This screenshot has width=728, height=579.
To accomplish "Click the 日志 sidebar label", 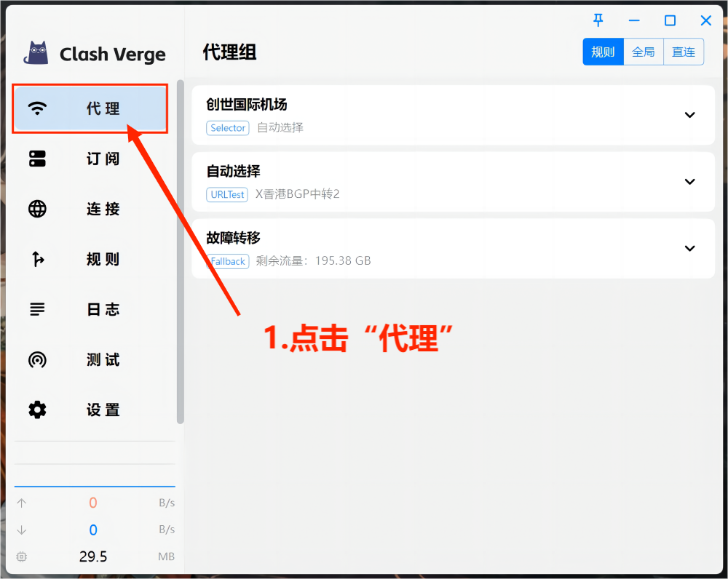I will [x=103, y=309].
